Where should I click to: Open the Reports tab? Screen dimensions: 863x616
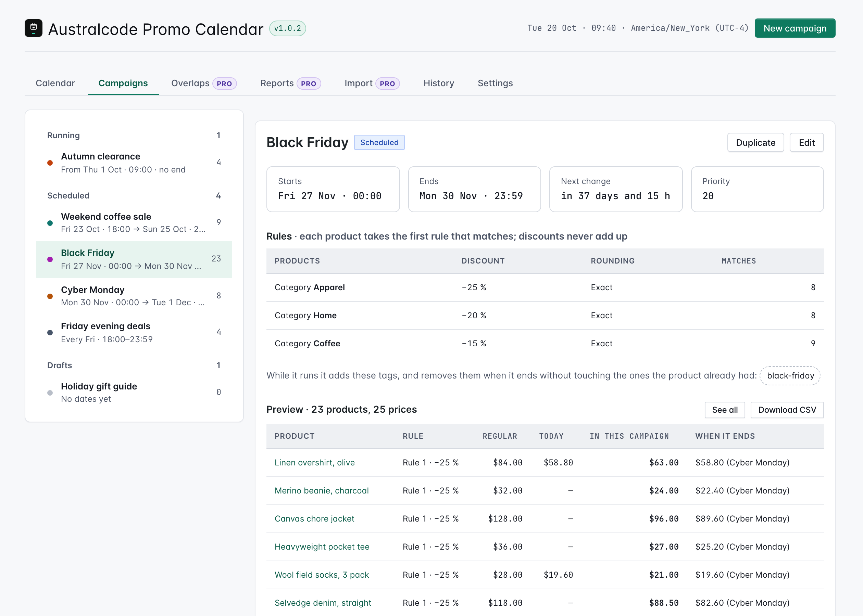pos(290,83)
